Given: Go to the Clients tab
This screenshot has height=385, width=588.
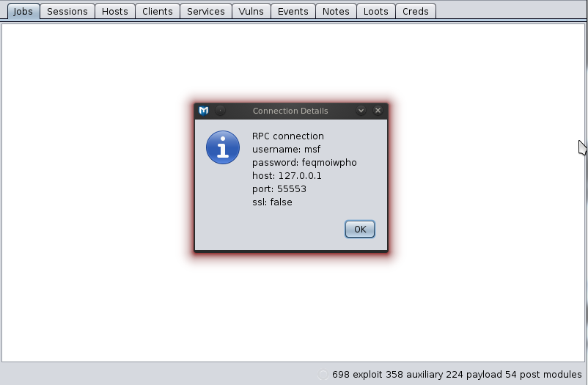Looking at the screenshot, I should coord(158,11).
